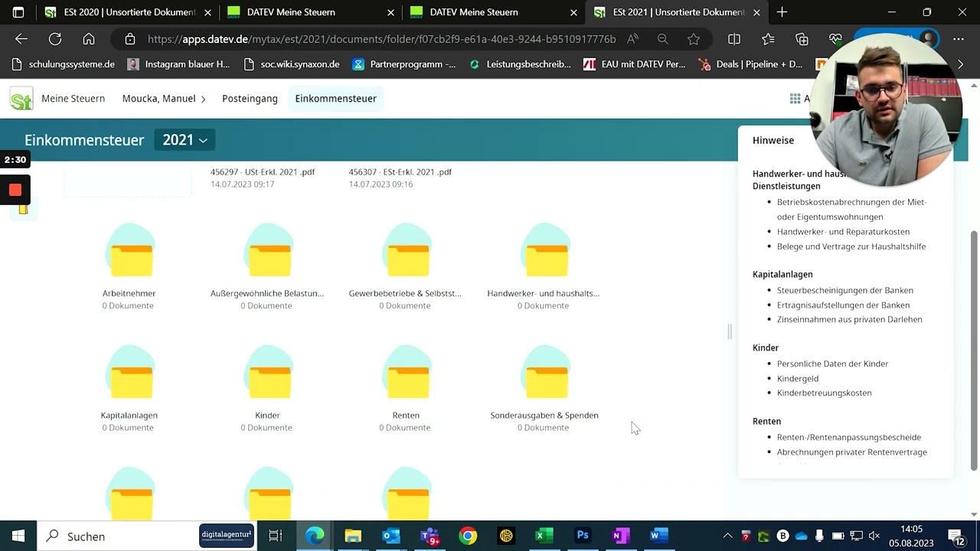This screenshot has height=551, width=980.
Task: Open browser essentials heart icon
Action: coord(835,39)
